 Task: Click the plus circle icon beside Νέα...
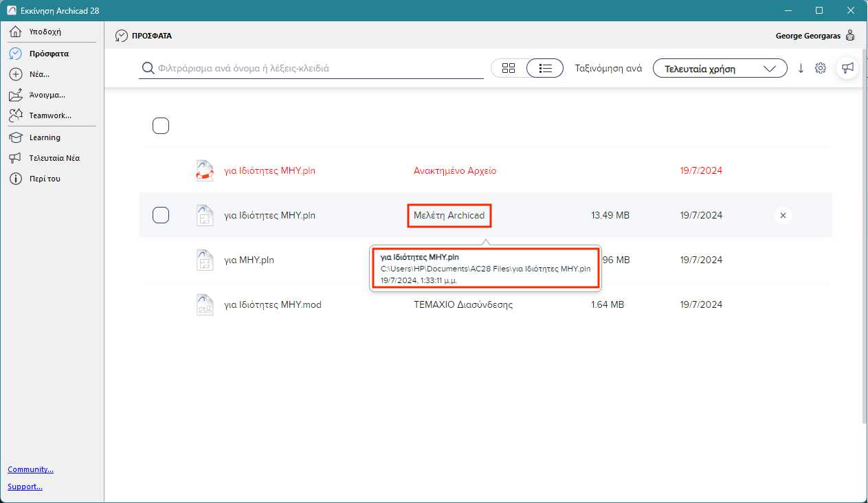15,74
